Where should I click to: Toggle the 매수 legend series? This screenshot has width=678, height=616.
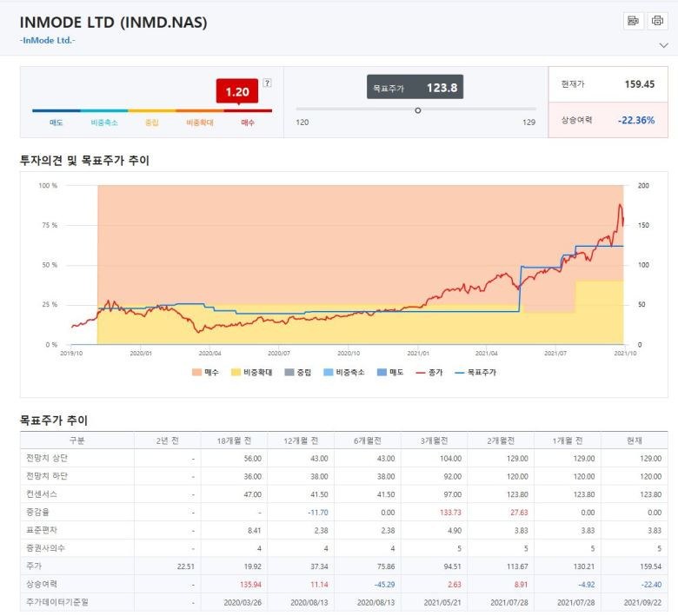205,372
